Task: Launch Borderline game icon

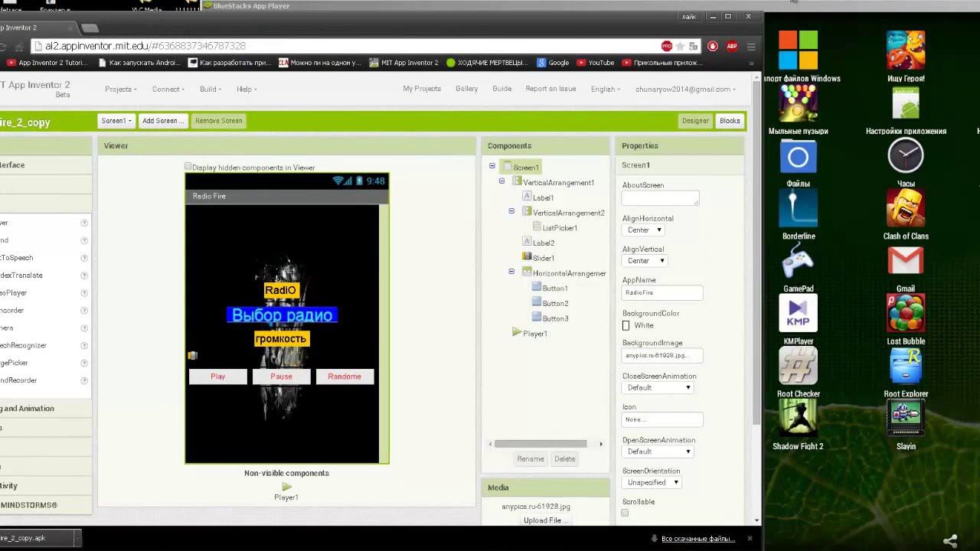Action: 798,208
